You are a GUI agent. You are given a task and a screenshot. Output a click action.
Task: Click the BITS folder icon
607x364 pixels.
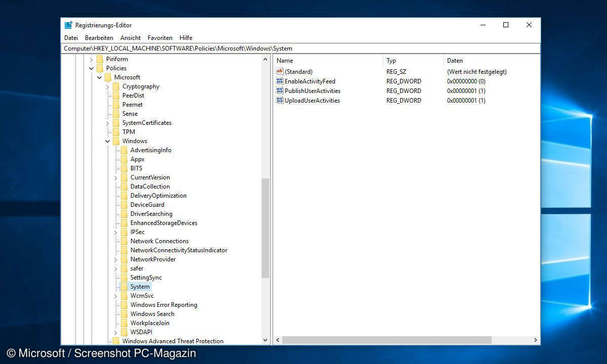coord(124,168)
